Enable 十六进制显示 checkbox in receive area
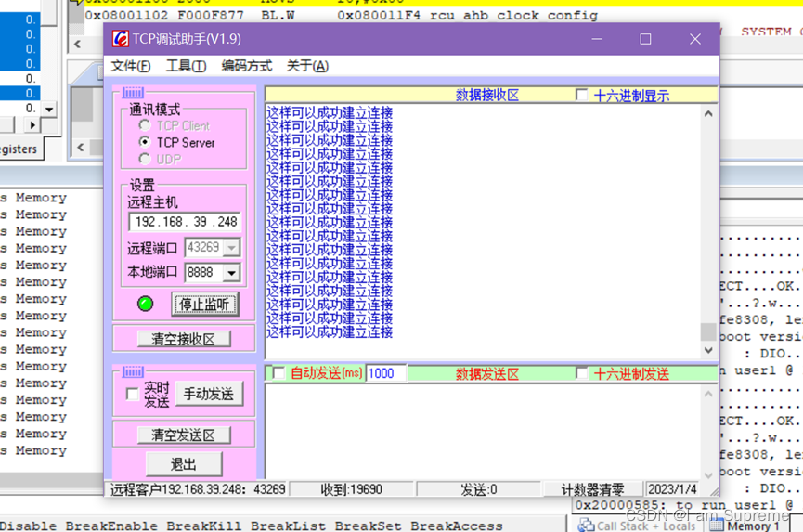 pyautogui.click(x=582, y=95)
